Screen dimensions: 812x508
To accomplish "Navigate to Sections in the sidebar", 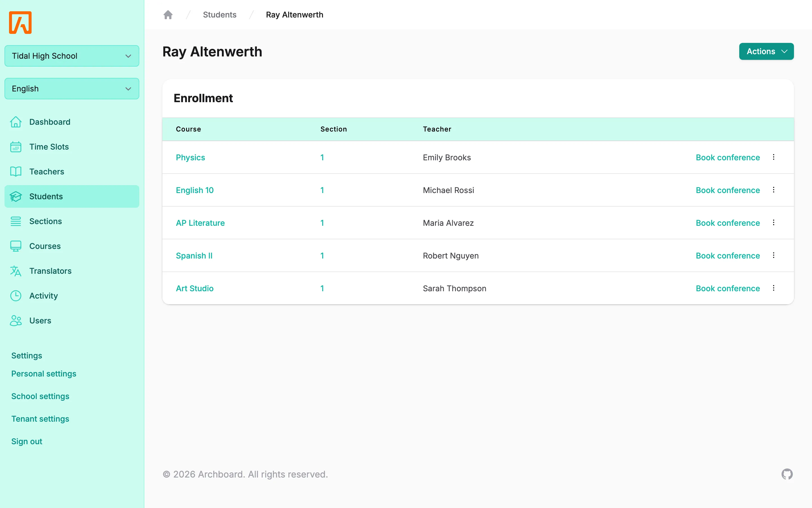I will pos(72,222).
